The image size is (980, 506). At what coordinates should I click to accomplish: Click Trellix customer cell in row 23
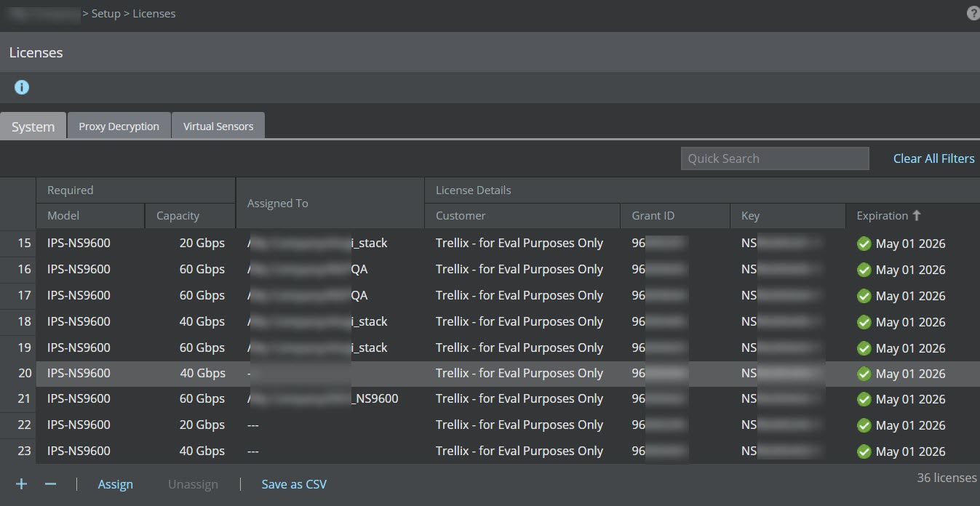519,451
